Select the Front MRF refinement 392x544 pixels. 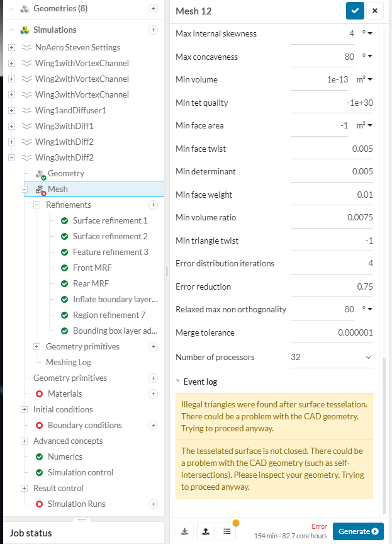pos(91,268)
